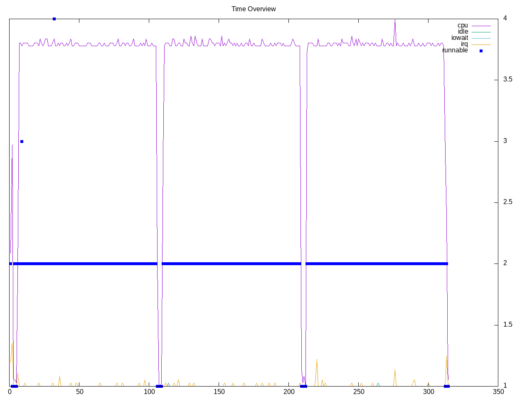Select the "runnable" legend label
Viewport: 532px width, 399px height.
click(455, 50)
